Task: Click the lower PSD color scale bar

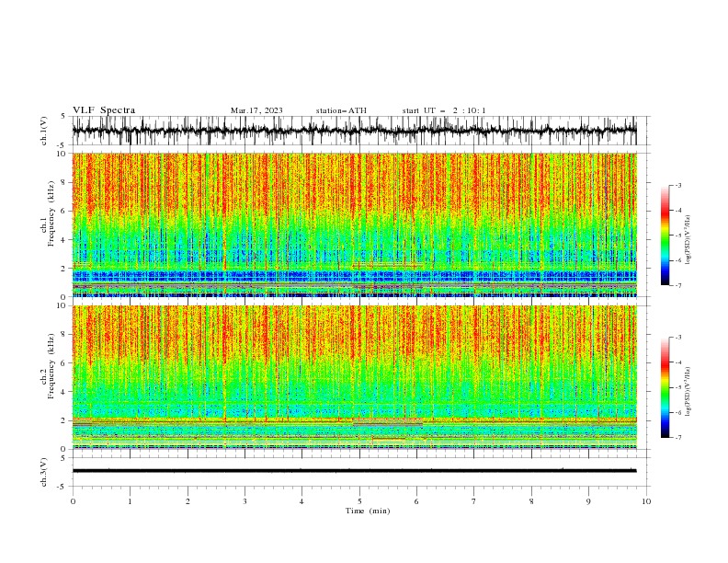Action: tap(665, 387)
